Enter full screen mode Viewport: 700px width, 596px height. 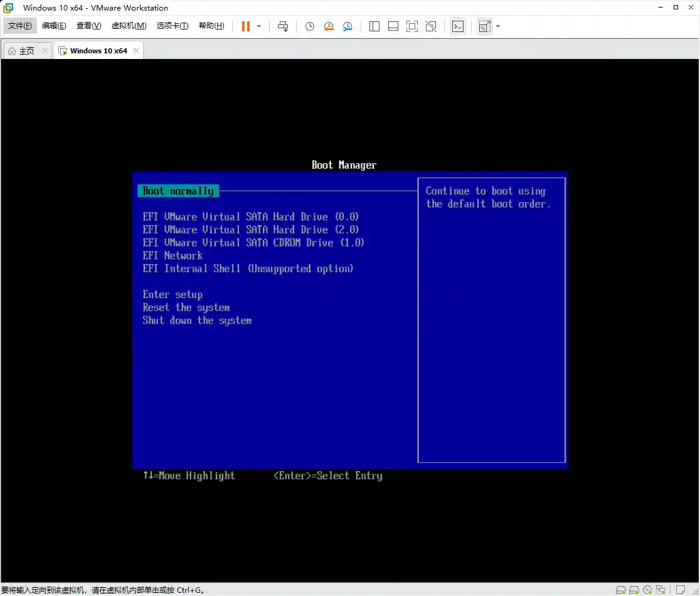(x=411, y=26)
